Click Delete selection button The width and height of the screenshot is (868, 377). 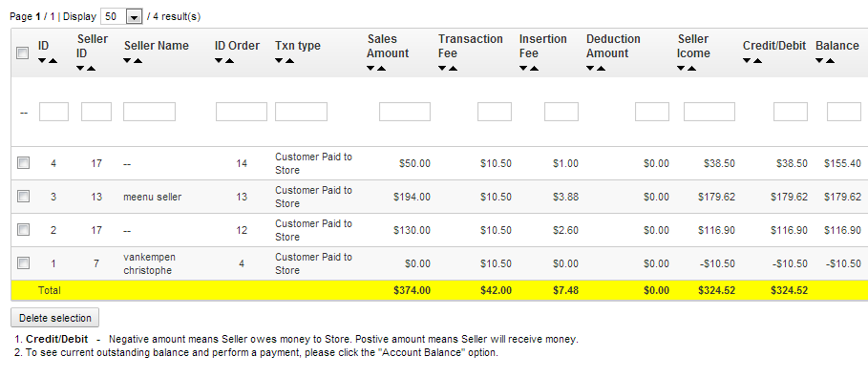tap(54, 318)
